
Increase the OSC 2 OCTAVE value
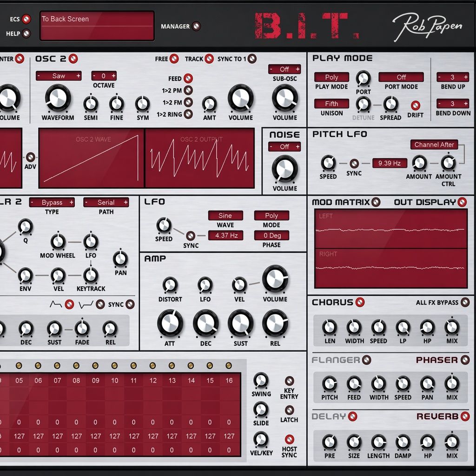113,76
